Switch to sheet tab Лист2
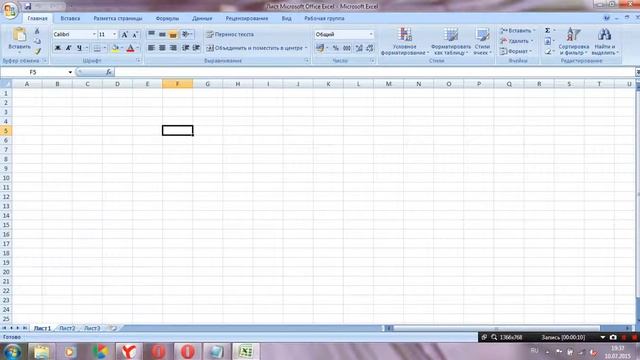The image size is (640, 360). click(x=67, y=328)
